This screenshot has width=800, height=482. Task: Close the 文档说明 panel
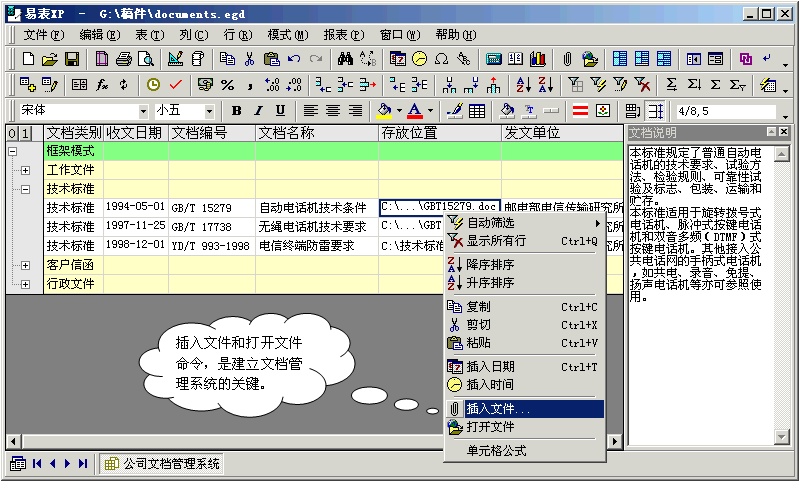coord(784,132)
